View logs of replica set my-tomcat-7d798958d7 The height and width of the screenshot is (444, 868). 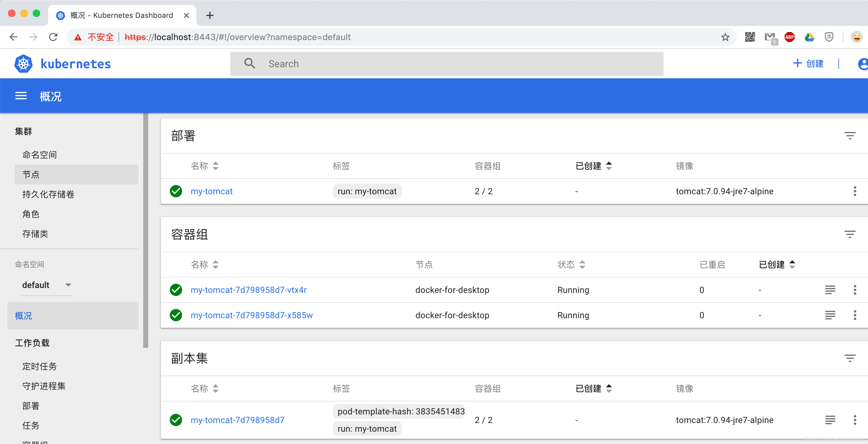830,420
